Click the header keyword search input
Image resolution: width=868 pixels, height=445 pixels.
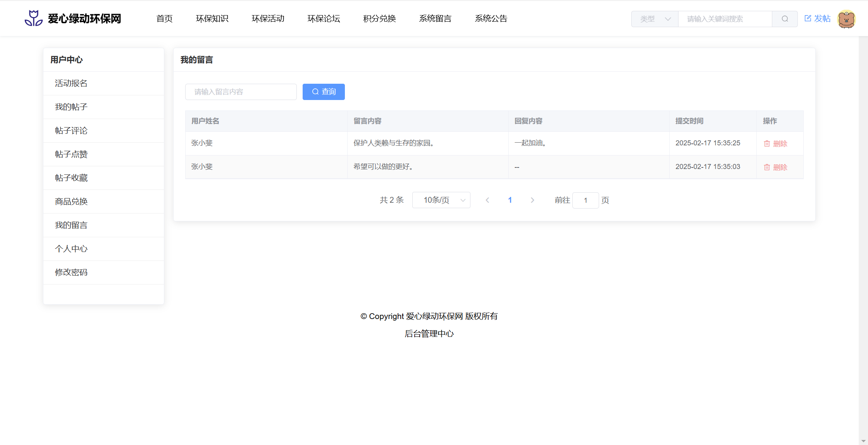coord(725,19)
